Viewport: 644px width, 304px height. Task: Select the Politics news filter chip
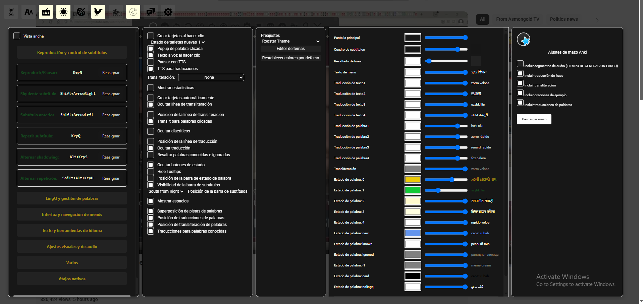[x=563, y=19]
